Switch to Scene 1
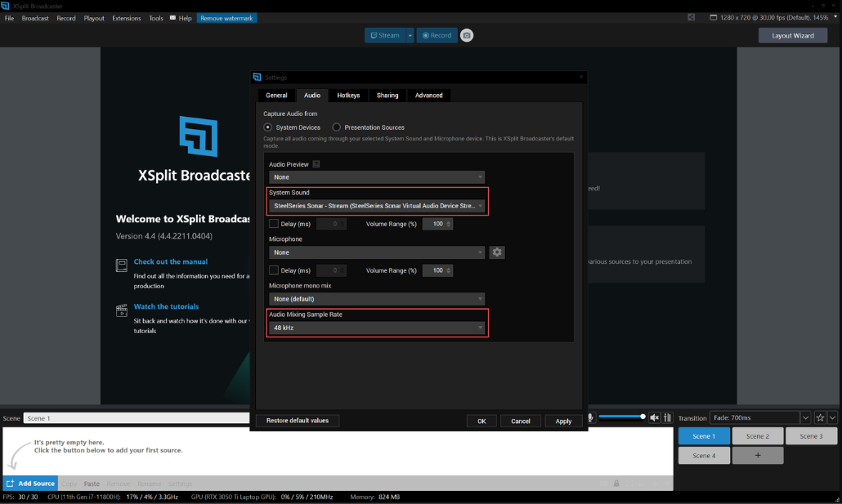 pos(704,436)
